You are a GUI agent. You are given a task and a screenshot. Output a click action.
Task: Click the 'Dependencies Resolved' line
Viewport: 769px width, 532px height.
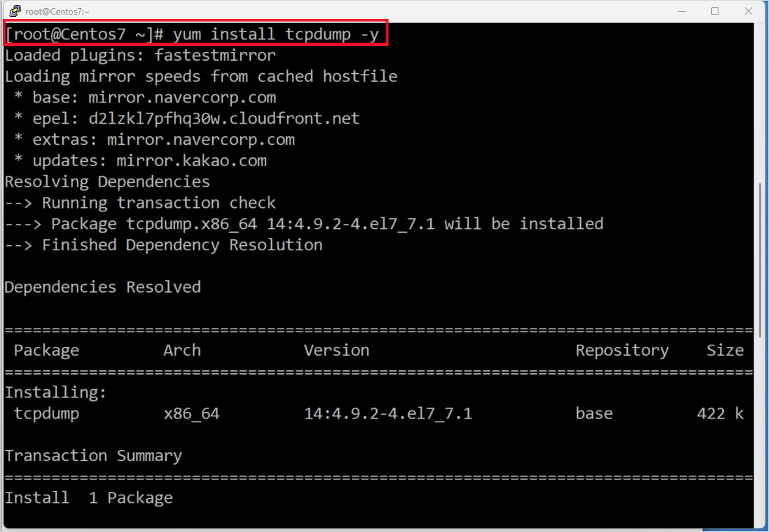coord(103,288)
